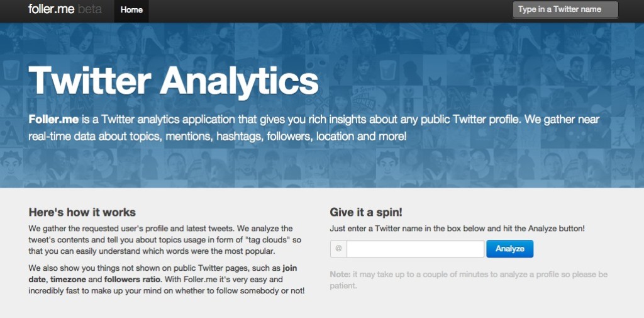The height and width of the screenshot is (318, 644).
Task: Hit the blue Analyze button
Action: 509,249
